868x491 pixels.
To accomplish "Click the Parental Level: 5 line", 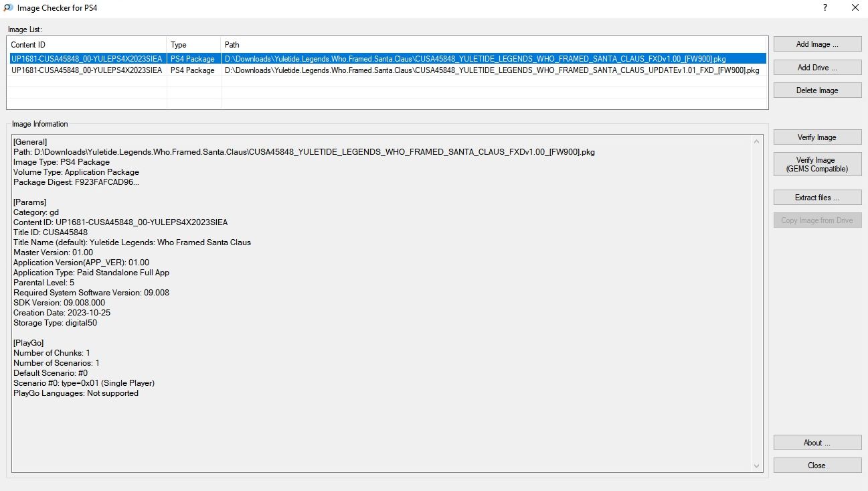I will click(x=44, y=283).
